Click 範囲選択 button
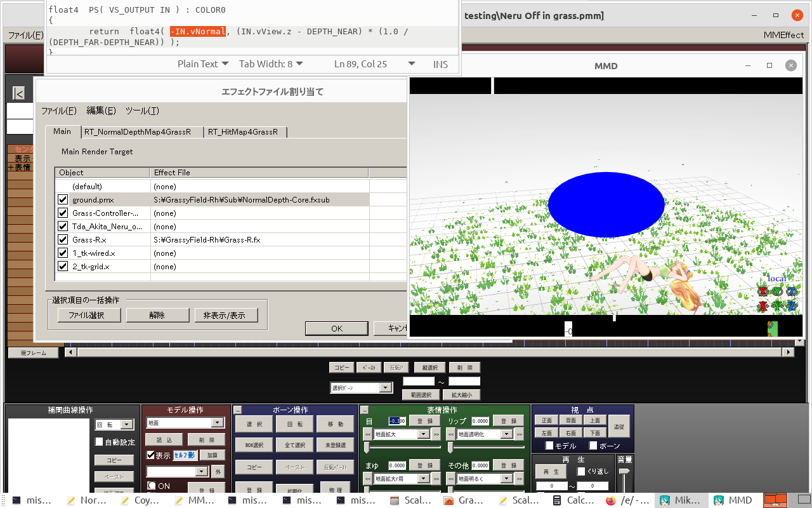This screenshot has width=812, height=508. point(421,395)
